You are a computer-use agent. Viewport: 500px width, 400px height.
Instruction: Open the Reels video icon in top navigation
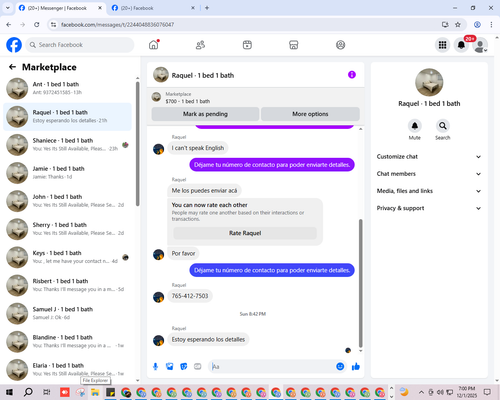[x=247, y=45]
